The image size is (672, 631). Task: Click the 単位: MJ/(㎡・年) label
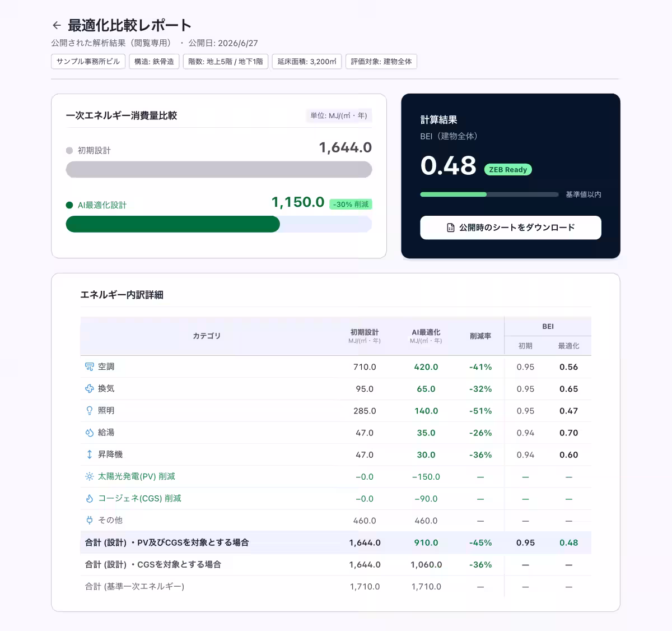click(x=339, y=116)
